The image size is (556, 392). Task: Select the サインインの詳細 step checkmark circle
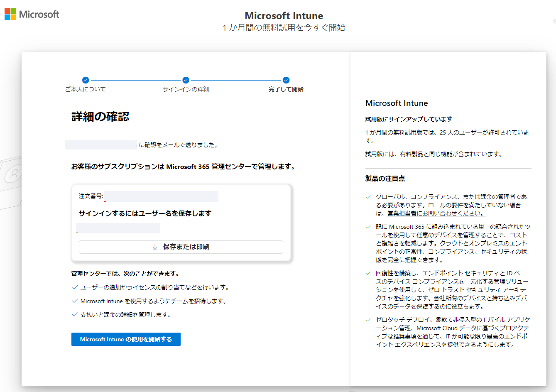click(186, 80)
